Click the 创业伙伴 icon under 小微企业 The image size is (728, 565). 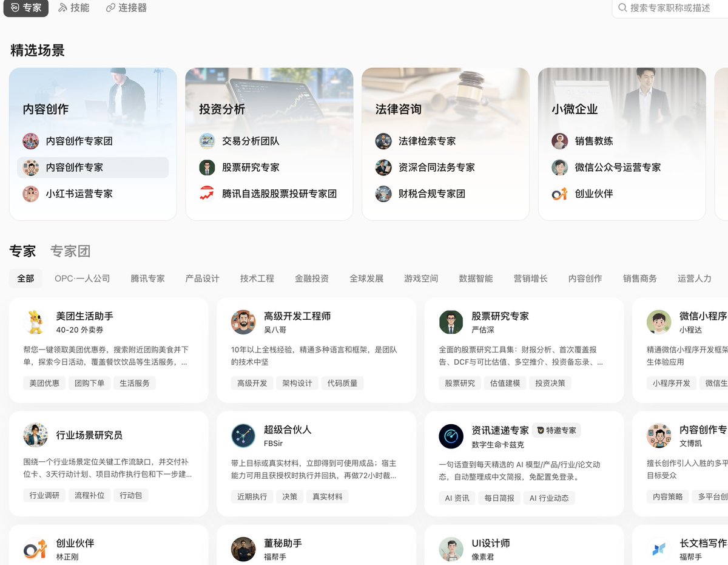coord(559,194)
